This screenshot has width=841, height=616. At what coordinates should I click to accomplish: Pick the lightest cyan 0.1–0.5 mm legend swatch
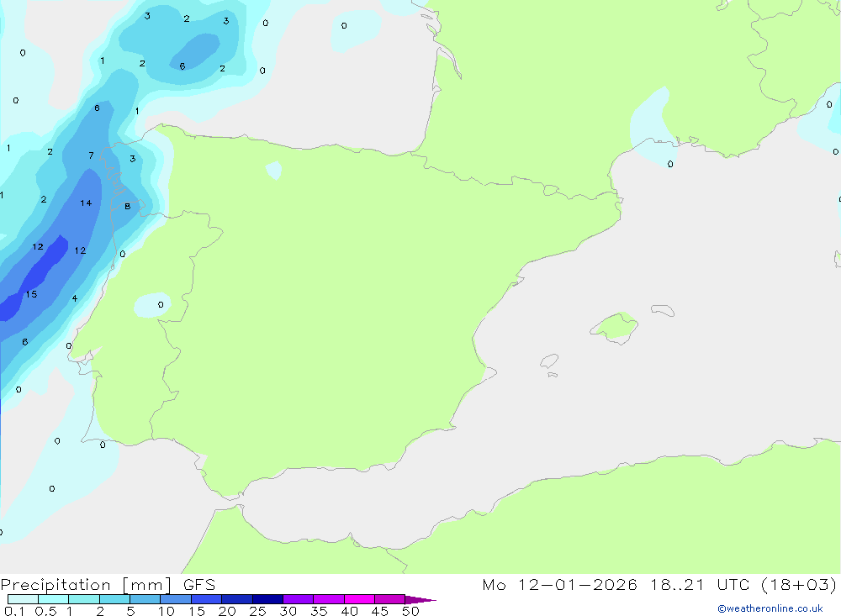[23, 599]
